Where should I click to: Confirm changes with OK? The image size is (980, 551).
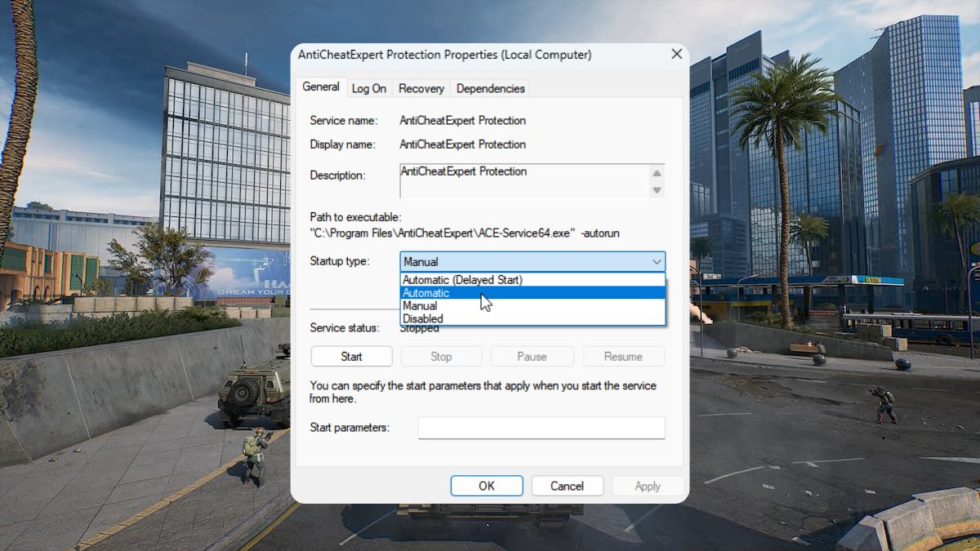486,485
